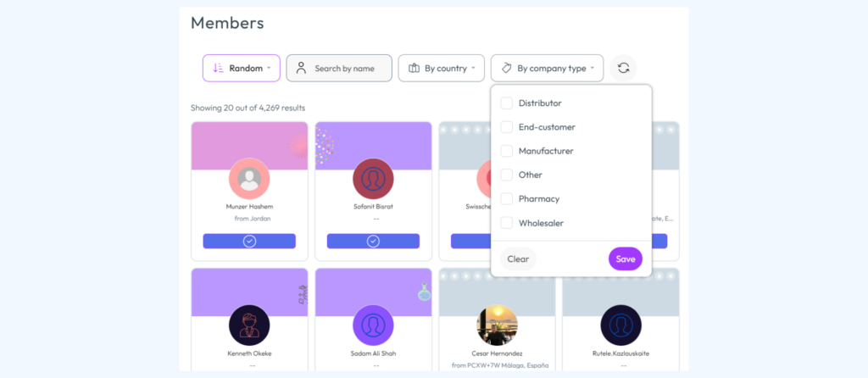Click checkmark badge under Sofanit Bisrat
The width and height of the screenshot is (868, 378).
[x=373, y=241]
